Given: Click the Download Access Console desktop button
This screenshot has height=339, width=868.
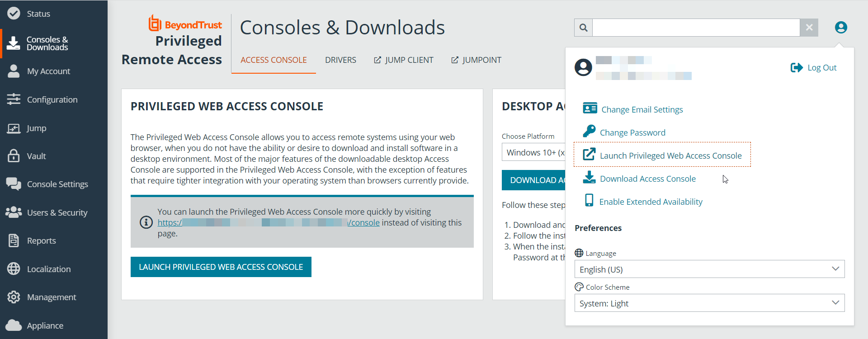Looking at the screenshot, I should tap(534, 180).
